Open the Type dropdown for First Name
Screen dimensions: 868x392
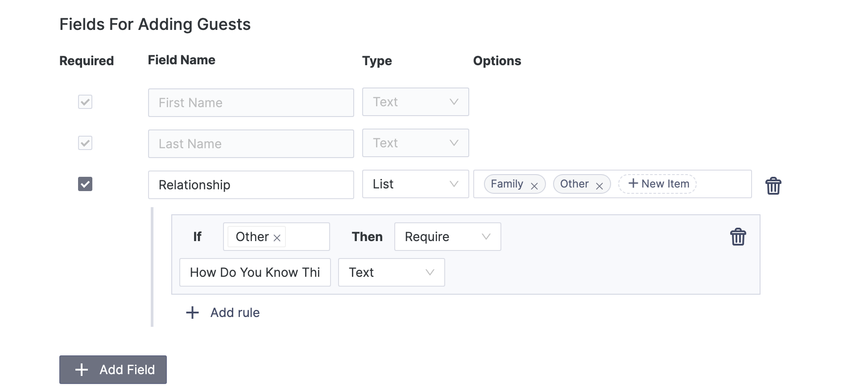415,102
